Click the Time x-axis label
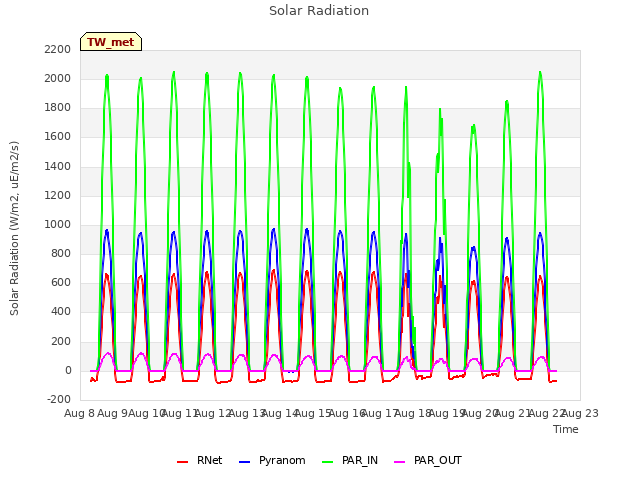The image size is (640, 480). pyautogui.click(x=566, y=429)
